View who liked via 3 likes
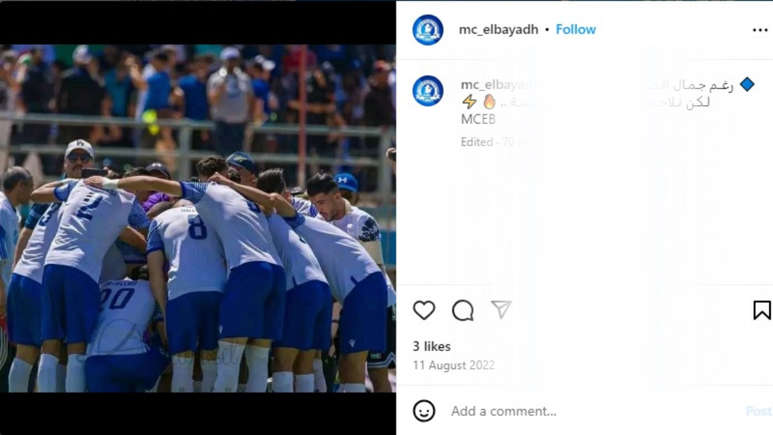This screenshot has width=773, height=435. (x=432, y=346)
